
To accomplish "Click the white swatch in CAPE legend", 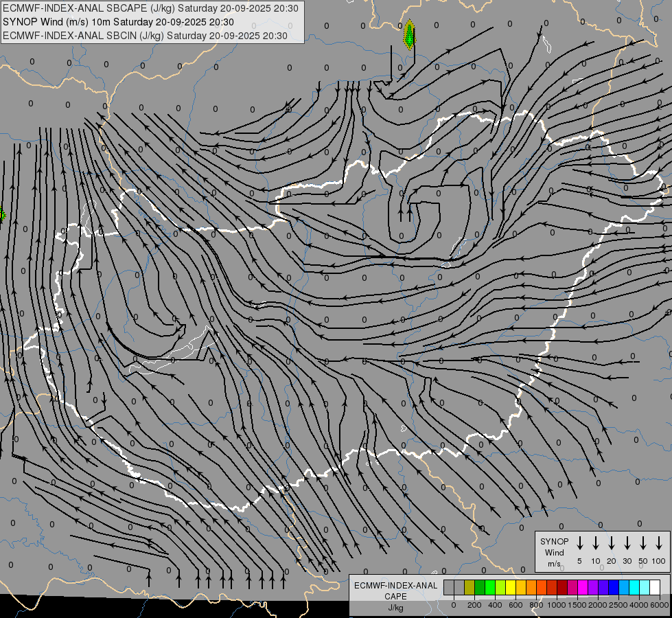I will [655, 587].
